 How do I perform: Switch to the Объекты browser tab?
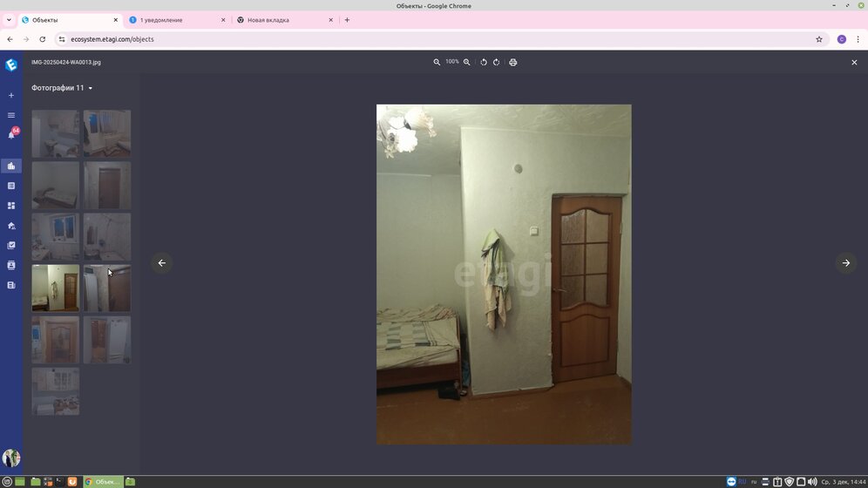[70, 20]
